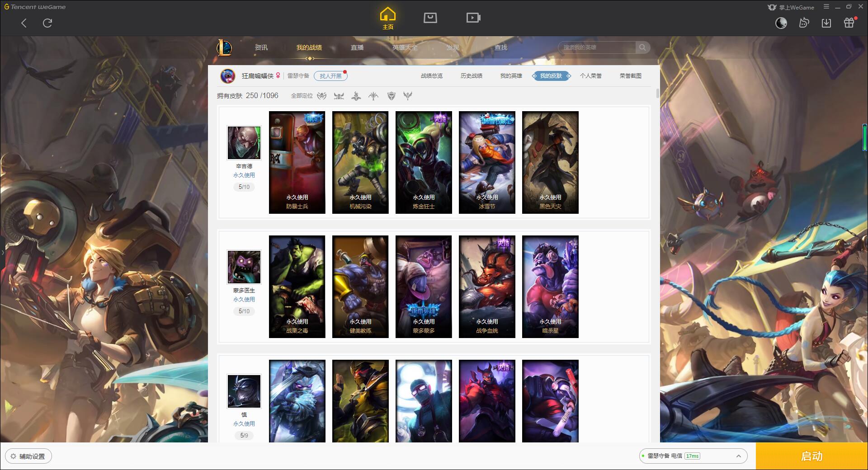Open the 防暴士兵 skin card
Image resolution: width=868 pixels, height=470 pixels.
297,162
